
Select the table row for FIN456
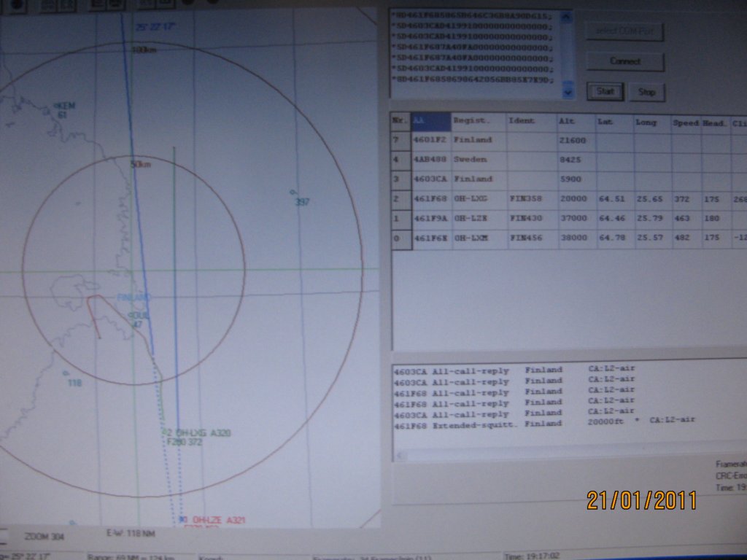coord(527,238)
